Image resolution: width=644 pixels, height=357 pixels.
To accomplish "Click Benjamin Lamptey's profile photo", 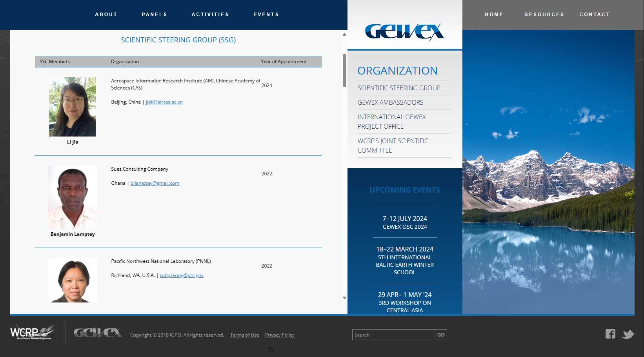I will tap(73, 197).
